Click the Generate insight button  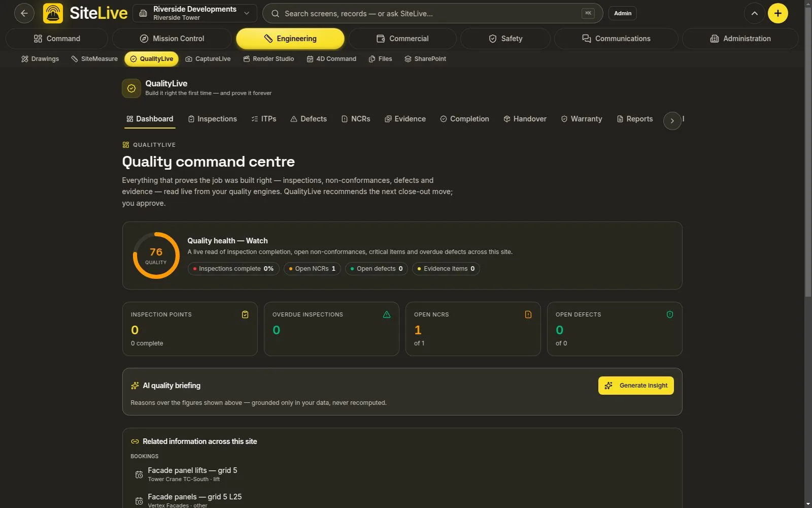click(x=636, y=386)
